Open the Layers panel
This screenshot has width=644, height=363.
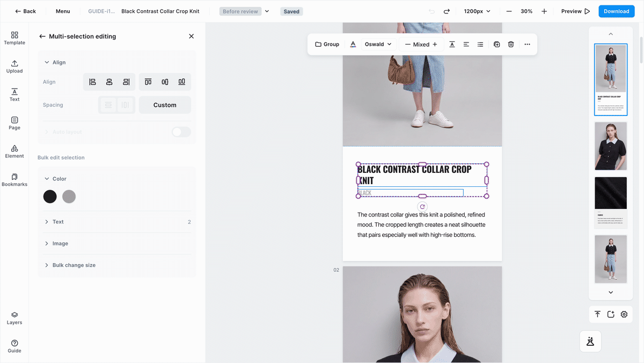pos(14,318)
